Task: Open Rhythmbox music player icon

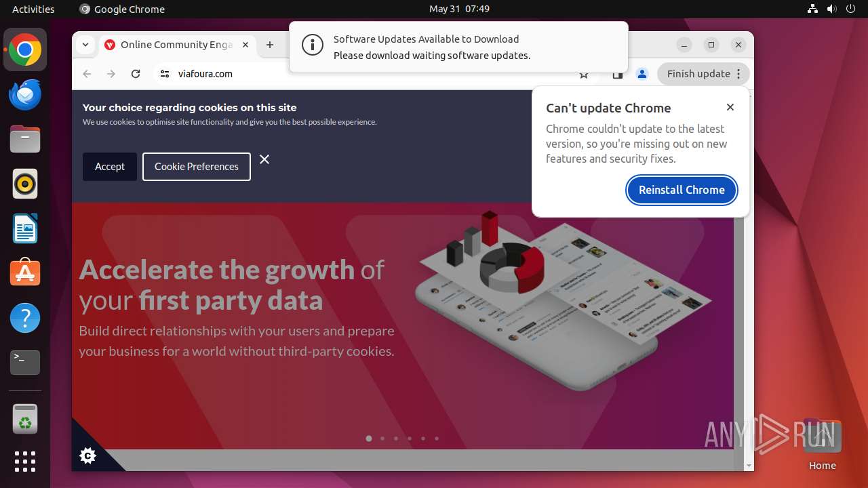Action: (x=25, y=184)
